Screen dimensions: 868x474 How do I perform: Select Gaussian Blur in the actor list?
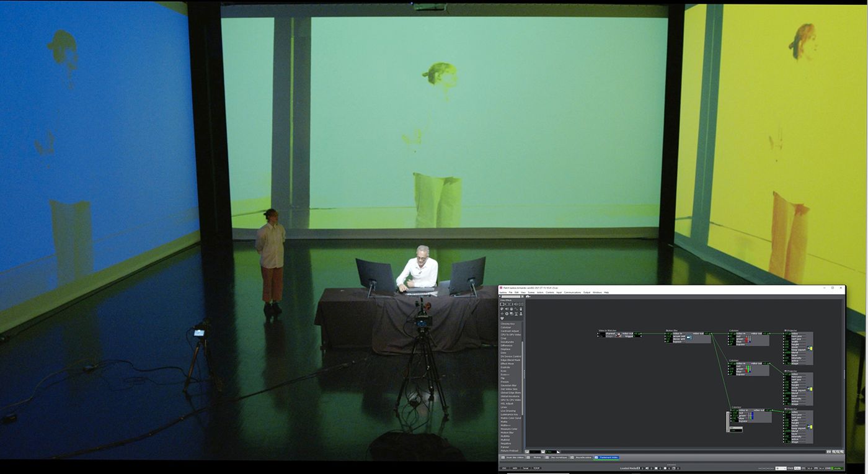click(x=509, y=385)
